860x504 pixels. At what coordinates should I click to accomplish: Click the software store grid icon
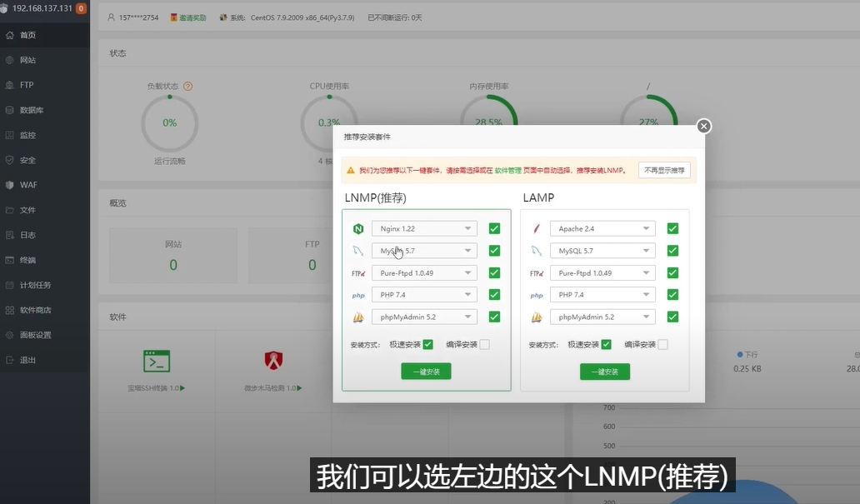coord(10,310)
